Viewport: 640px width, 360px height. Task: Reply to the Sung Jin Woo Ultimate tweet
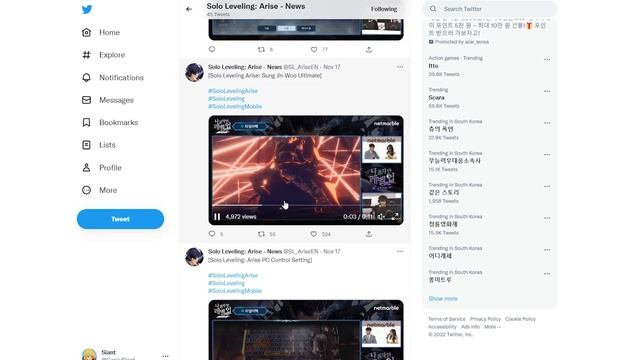click(x=212, y=234)
